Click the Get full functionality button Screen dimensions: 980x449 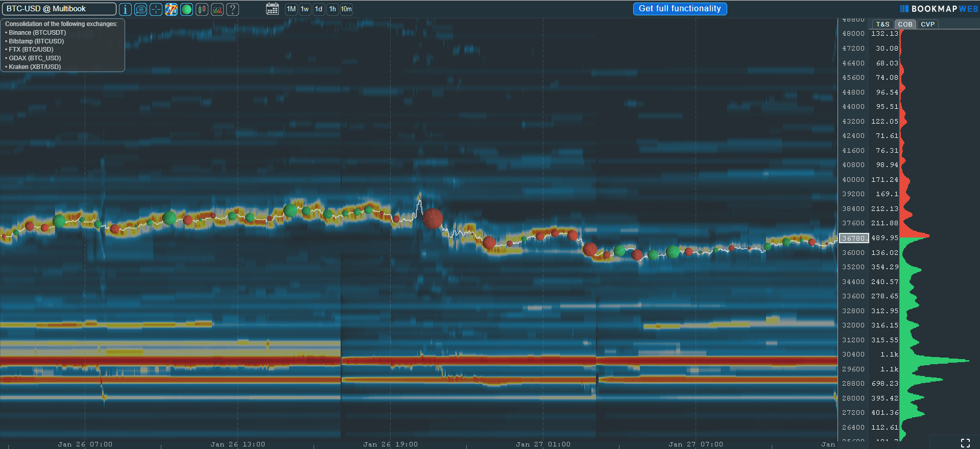[680, 9]
